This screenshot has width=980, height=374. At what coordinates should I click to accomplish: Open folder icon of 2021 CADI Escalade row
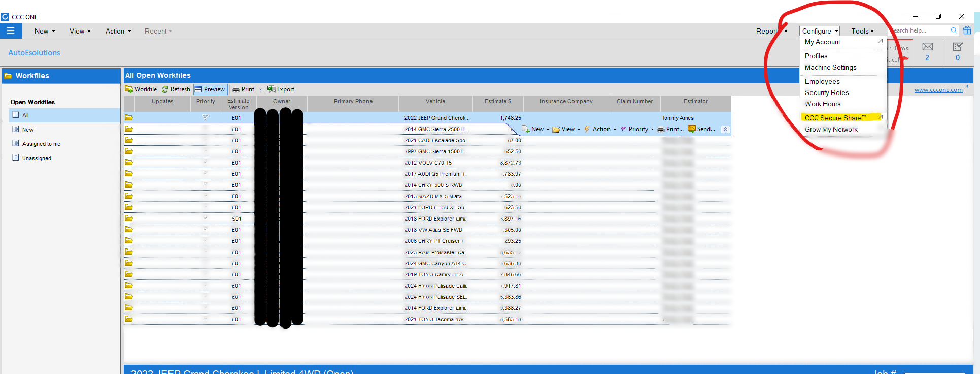129,140
